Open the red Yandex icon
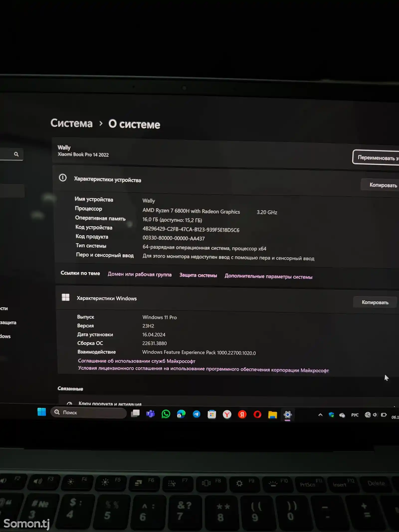399x532 pixels. click(x=242, y=415)
